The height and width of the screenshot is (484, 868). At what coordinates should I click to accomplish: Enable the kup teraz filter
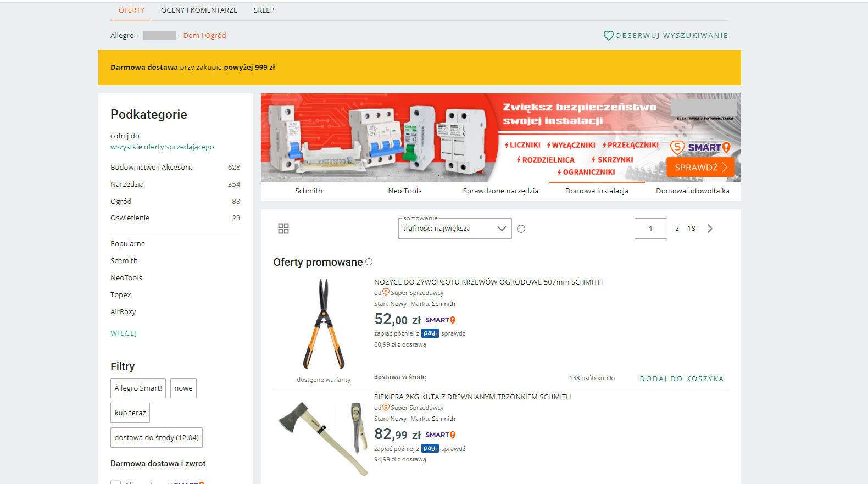click(130, 413)
